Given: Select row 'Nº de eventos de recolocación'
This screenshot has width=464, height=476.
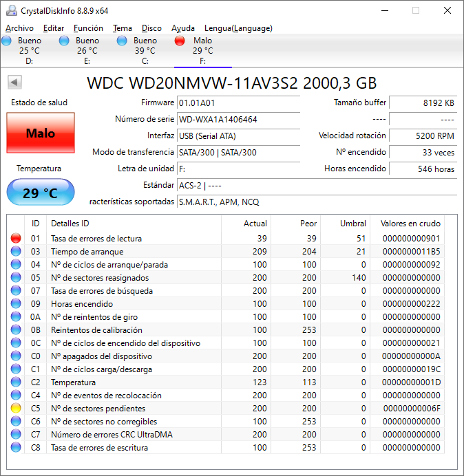Looking at the screenshot, I should pos(226,396).
